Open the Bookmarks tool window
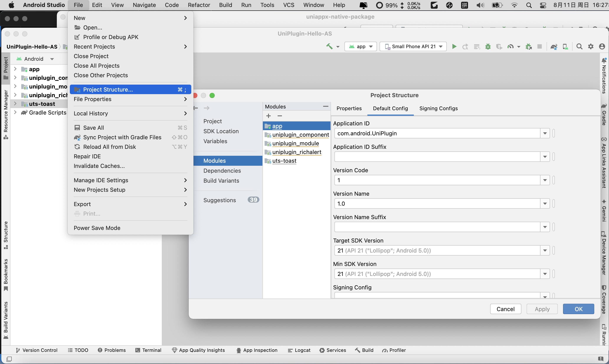Viewport: 609px width, 364px height. (x=6, y=275)
